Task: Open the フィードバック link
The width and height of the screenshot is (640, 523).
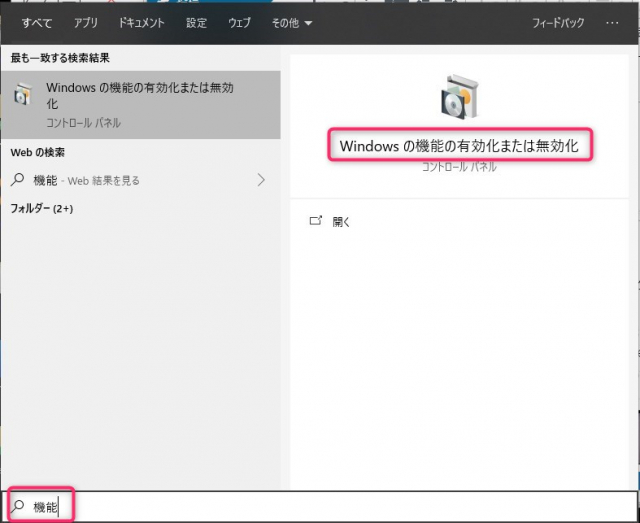Action: pos(558,23)
